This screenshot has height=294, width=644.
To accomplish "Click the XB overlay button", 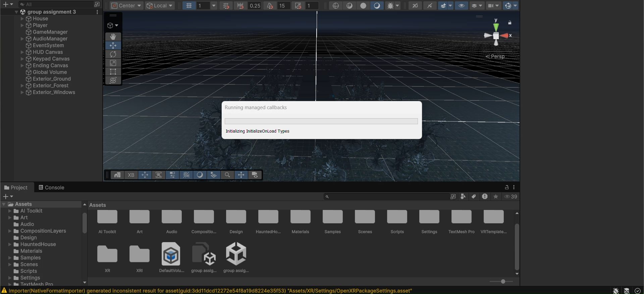I will [x=131, y=175].
